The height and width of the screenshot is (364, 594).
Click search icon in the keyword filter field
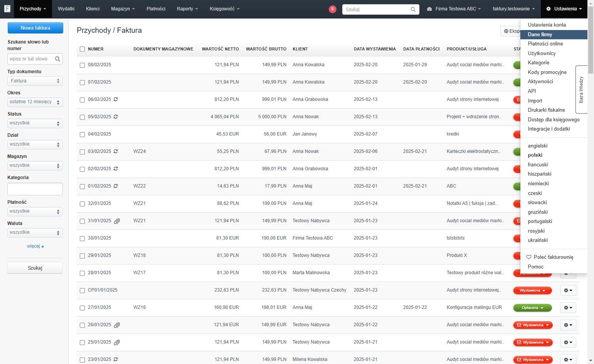57,59
